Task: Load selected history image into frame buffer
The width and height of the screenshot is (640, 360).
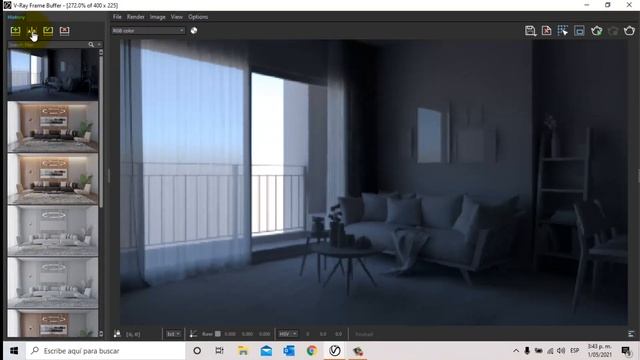Action: pos(48,31)
